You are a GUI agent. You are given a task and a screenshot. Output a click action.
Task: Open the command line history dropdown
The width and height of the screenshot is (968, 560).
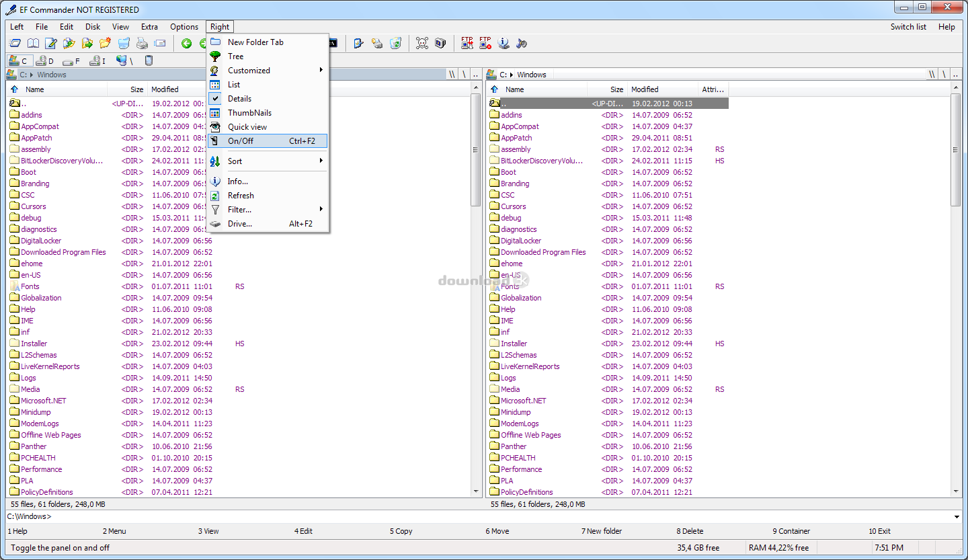click(957, 517)
